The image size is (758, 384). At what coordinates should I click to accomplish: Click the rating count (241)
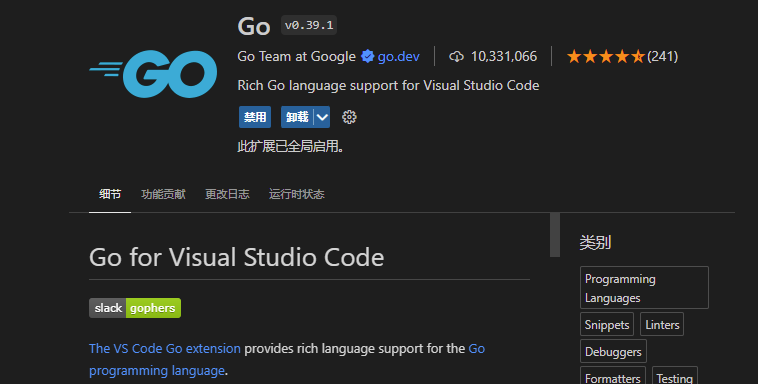click(662, 57)
